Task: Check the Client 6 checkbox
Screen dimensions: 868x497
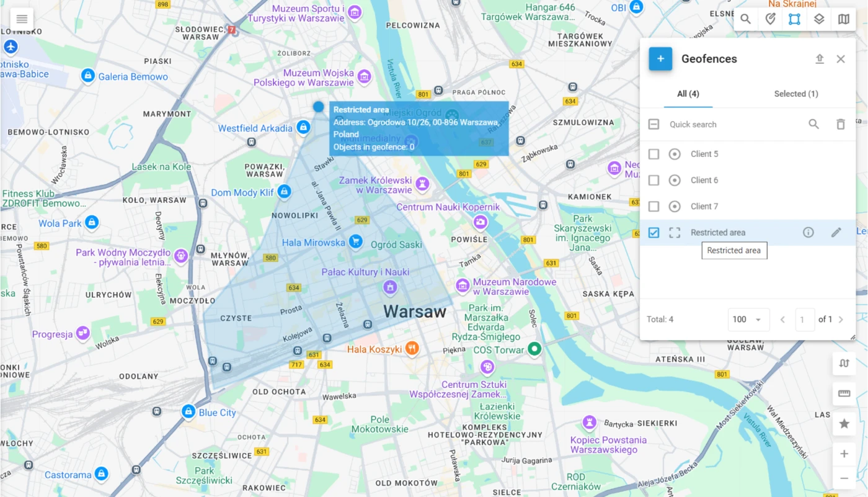Action: (653, 180)
